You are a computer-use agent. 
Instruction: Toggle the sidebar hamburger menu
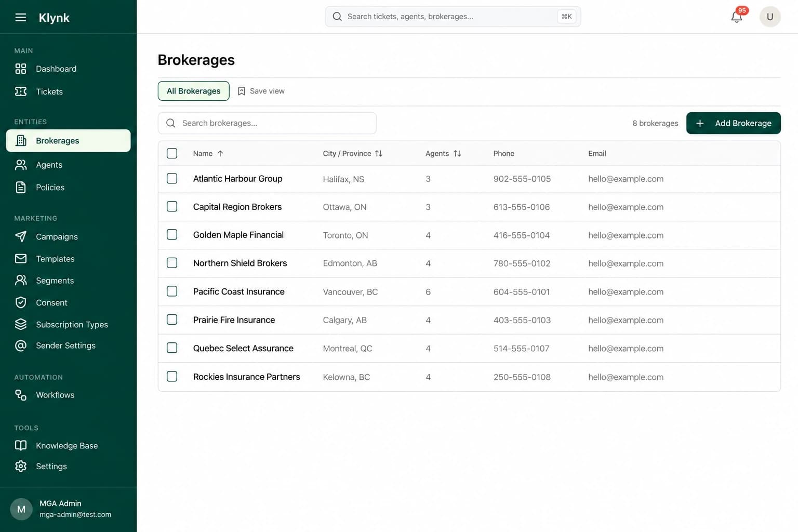tap(21, 18)
